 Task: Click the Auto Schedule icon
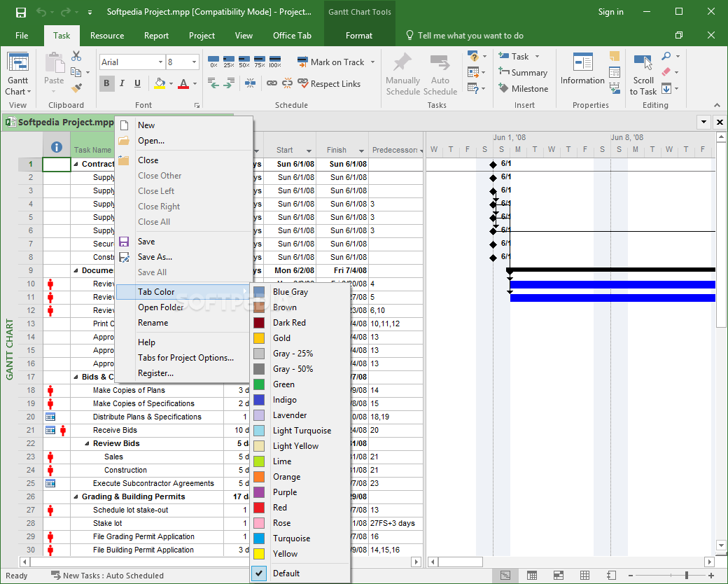(x=440, y=74)
